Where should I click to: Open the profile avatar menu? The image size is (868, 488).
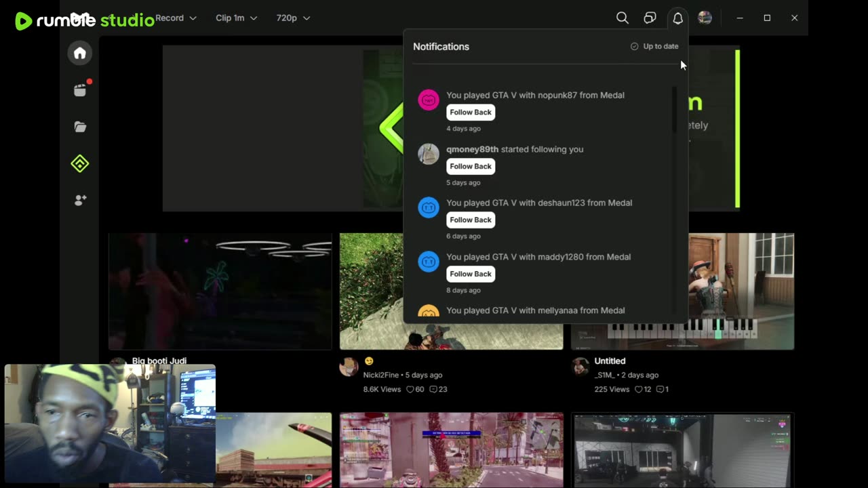coord(705,18)
